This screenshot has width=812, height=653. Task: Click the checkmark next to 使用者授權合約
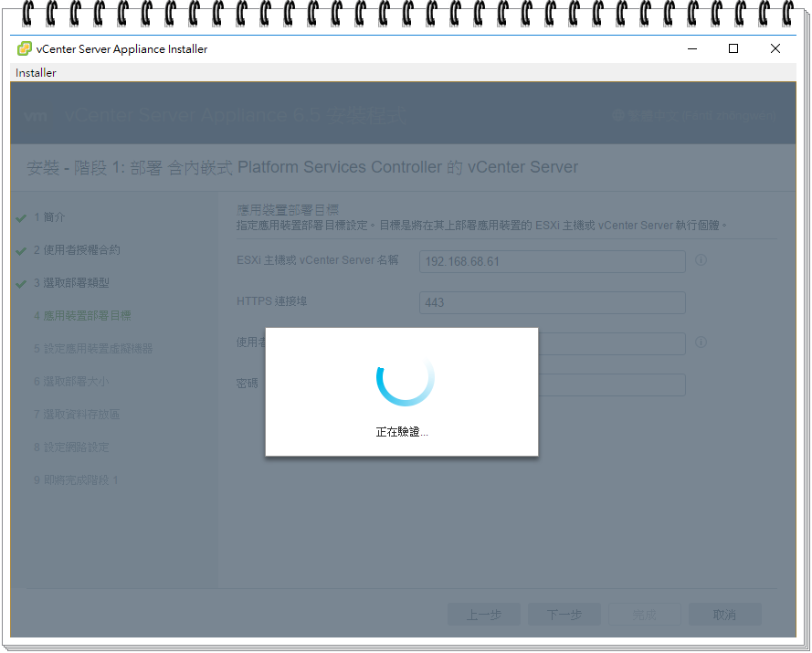coord(21,251)
